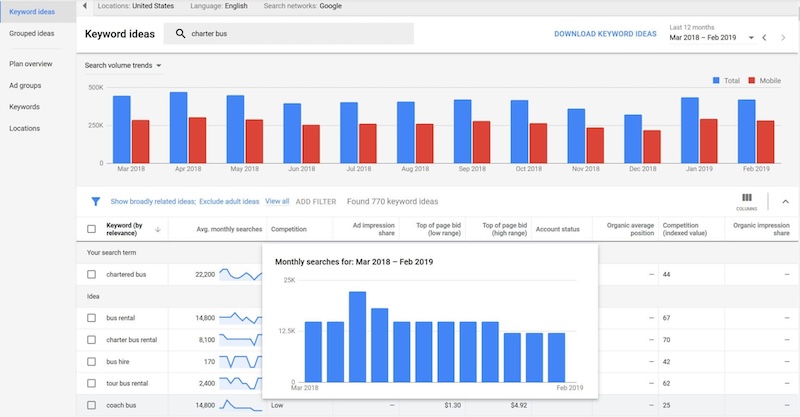Viewport: 800px width, 417px height.
Task: Click the blue Total legend swatch
Action: coord(716,79)
